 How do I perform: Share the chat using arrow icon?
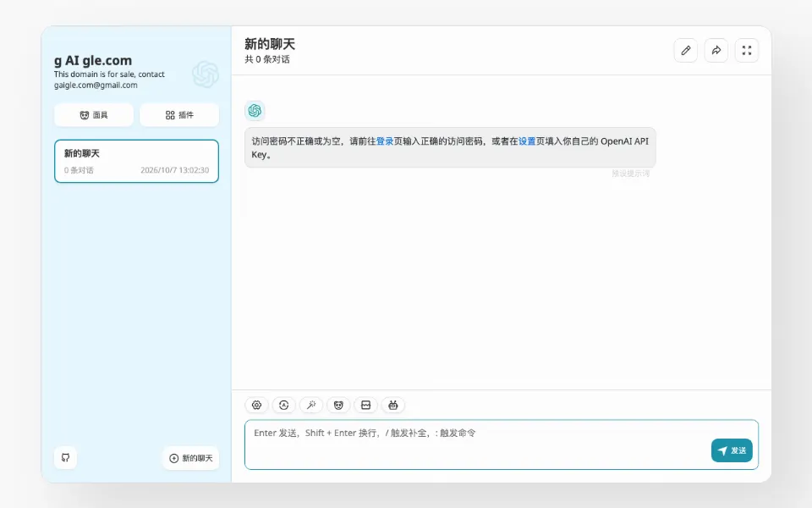click(716, 50)
